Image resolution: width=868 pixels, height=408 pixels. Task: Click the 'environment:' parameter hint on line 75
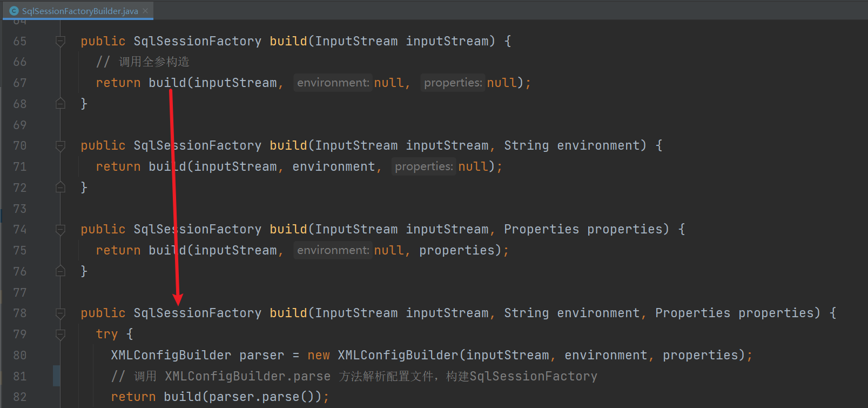(333, 250)
